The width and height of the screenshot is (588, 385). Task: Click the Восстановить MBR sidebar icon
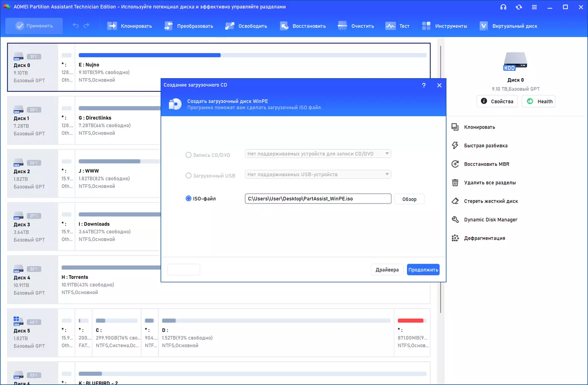[x=455, y=164]
